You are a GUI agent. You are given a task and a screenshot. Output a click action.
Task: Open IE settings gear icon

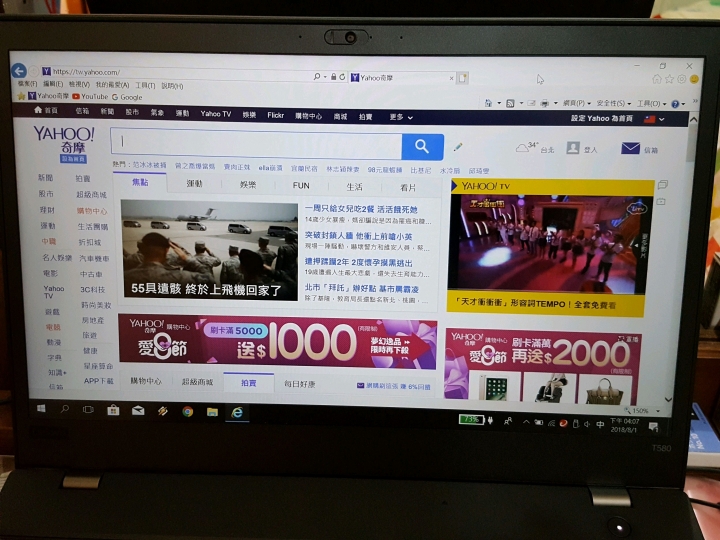681,79
